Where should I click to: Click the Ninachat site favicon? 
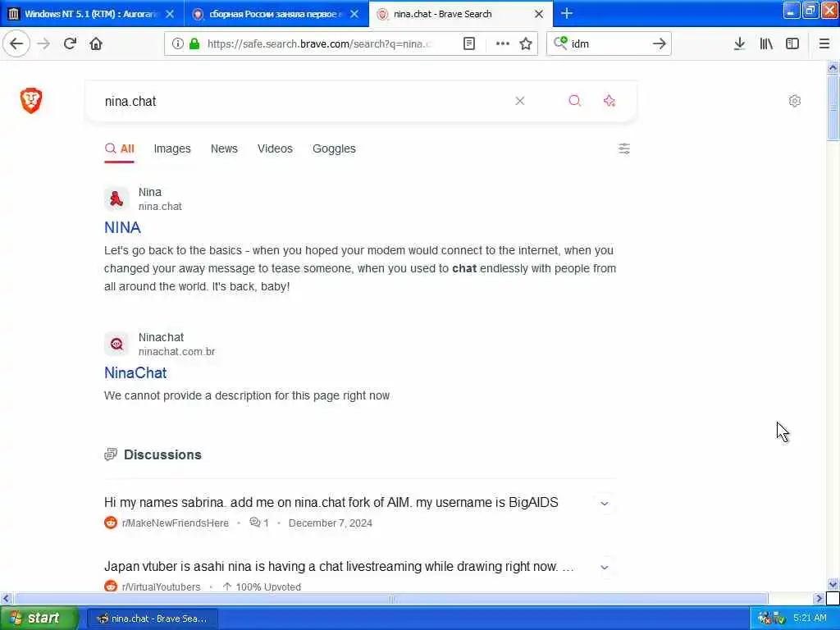(x=116, y=344)
